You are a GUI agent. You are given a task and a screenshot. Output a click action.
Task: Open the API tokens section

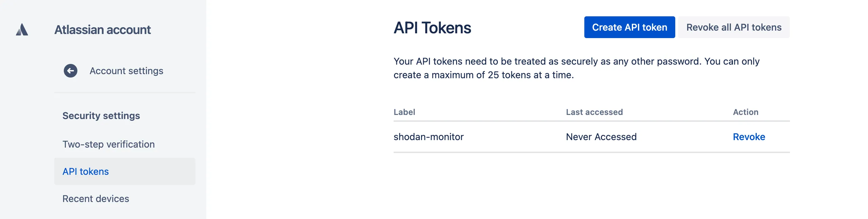(85, 171)
